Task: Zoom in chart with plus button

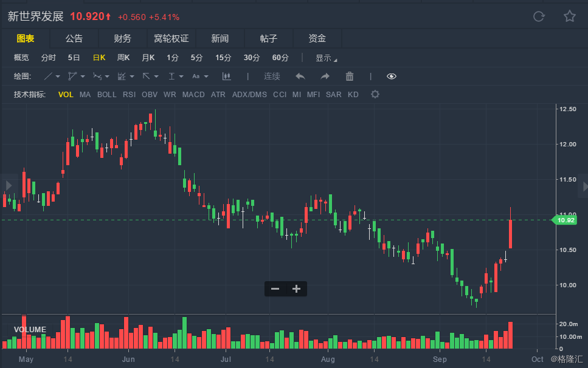Action: 296,288
